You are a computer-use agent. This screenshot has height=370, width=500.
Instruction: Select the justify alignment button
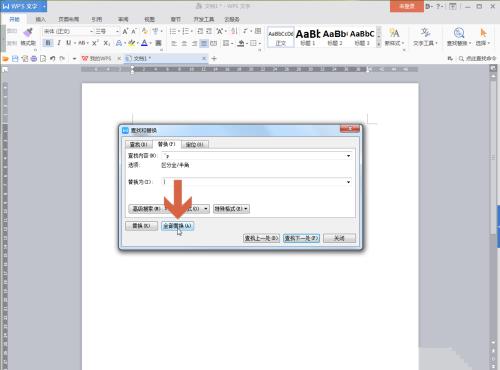(204, 43)
